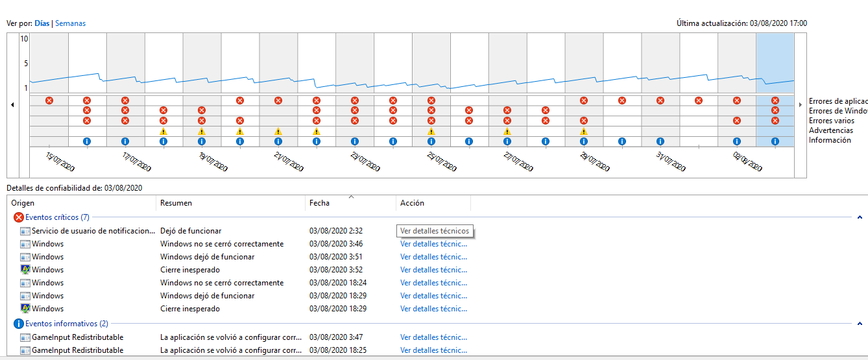Click the information icon on 31/07/2020
868x360 pixels.
[660, 141]
